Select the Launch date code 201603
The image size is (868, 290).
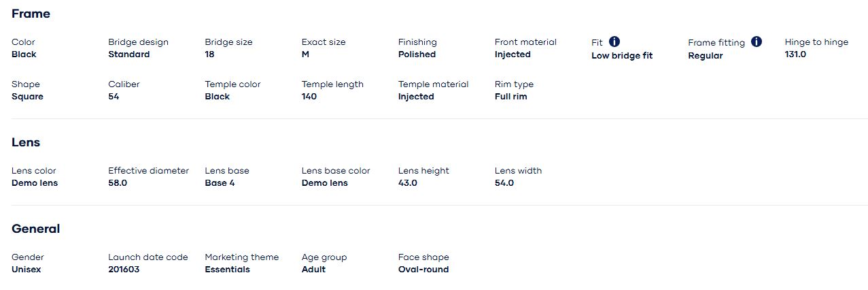click(x=124, y=270)
